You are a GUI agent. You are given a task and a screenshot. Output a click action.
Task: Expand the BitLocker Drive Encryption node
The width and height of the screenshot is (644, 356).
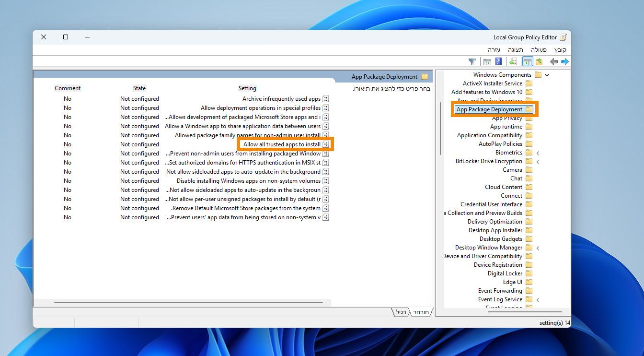point(538,162)
